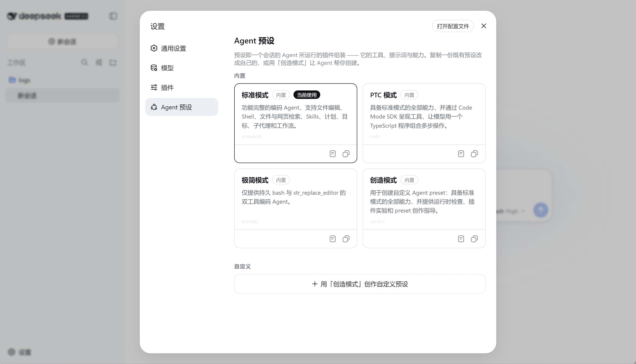
Task: View details icon on 标准模式 card
Action: 332,154
